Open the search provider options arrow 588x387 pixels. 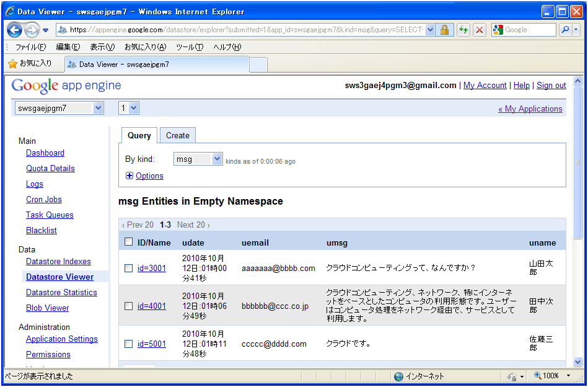tap(576, 30)
